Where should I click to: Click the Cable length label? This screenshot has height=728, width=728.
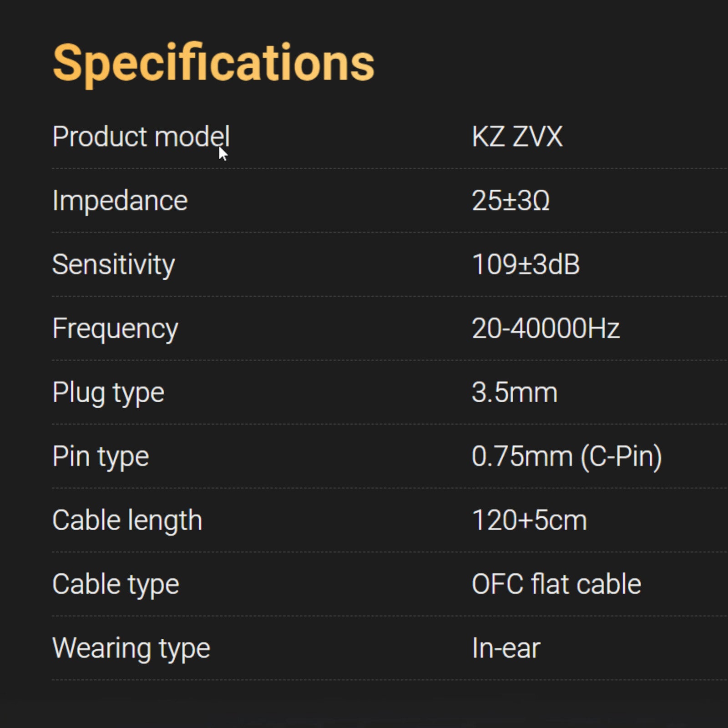[x=127, y=521]
